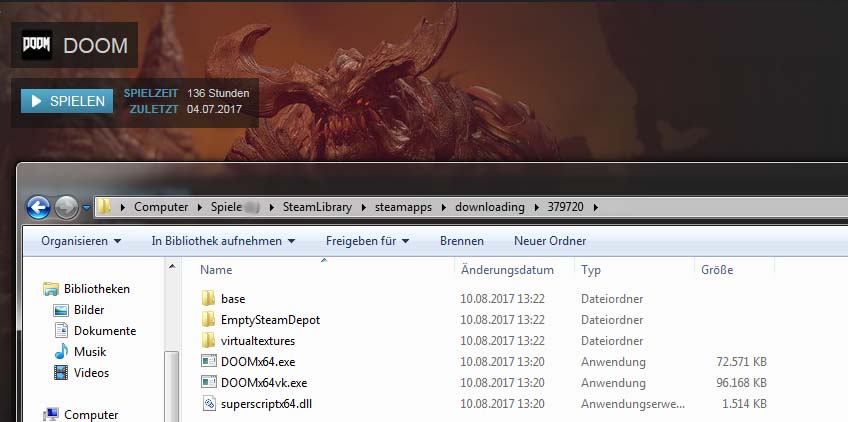Screen dimensions: 848x422
Task: Click the DOOMx64.exe application icon
Action: coord(209,361)
